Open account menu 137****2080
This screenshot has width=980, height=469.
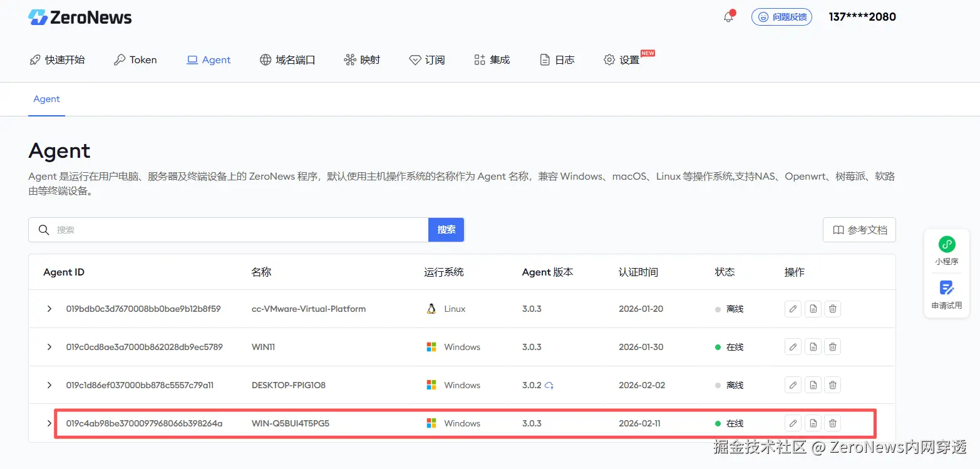[x=862, y=17]
